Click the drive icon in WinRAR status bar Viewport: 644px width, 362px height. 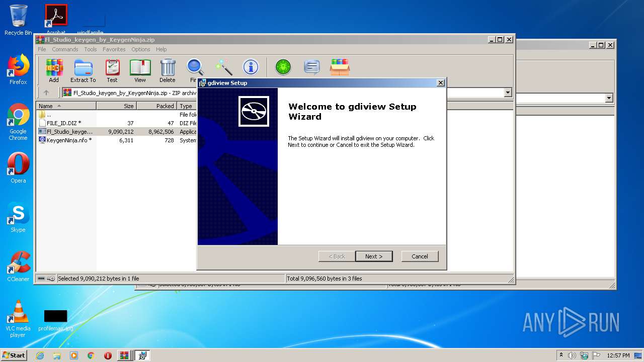click(41, 279)
